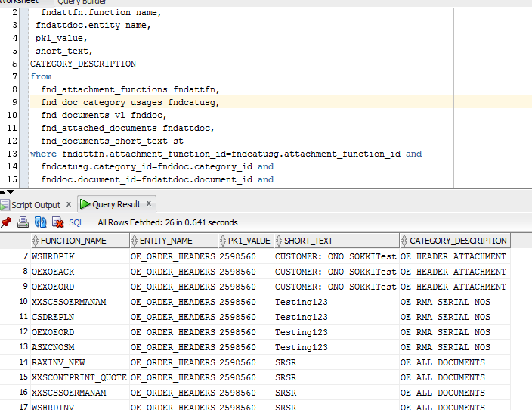Place cursor on 'from' keyword line 7
The image size is (532, 410).
point(41,76)
